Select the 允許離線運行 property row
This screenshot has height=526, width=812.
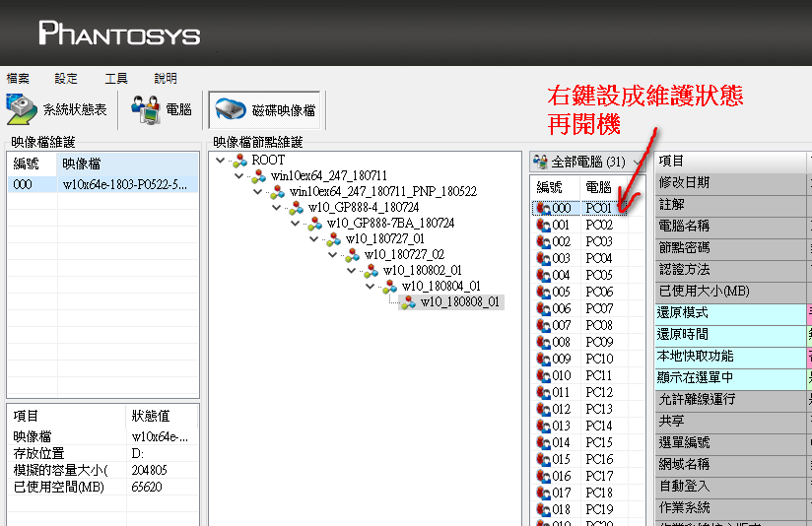(x=730, y=399)
